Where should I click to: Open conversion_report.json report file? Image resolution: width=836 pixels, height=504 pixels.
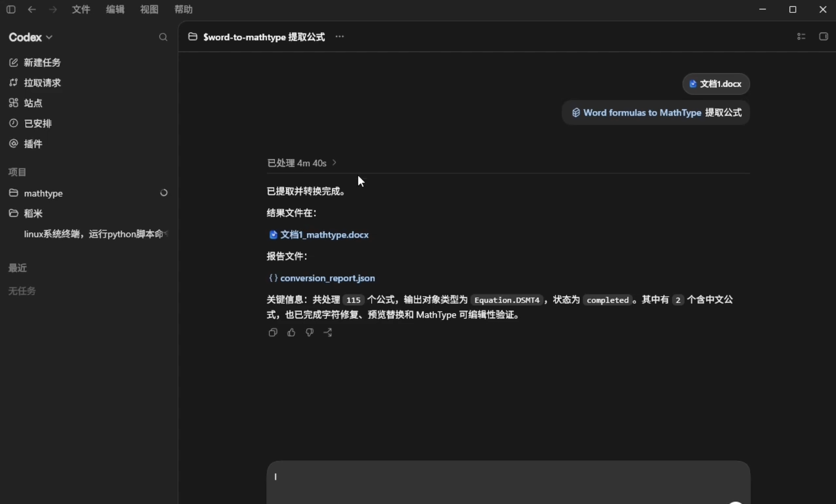coord(322,278)
